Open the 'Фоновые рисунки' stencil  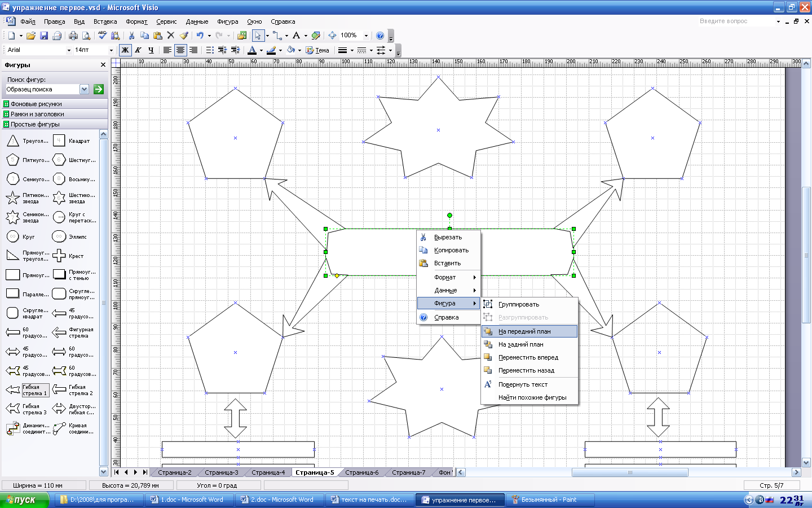[x=54, y=104]
